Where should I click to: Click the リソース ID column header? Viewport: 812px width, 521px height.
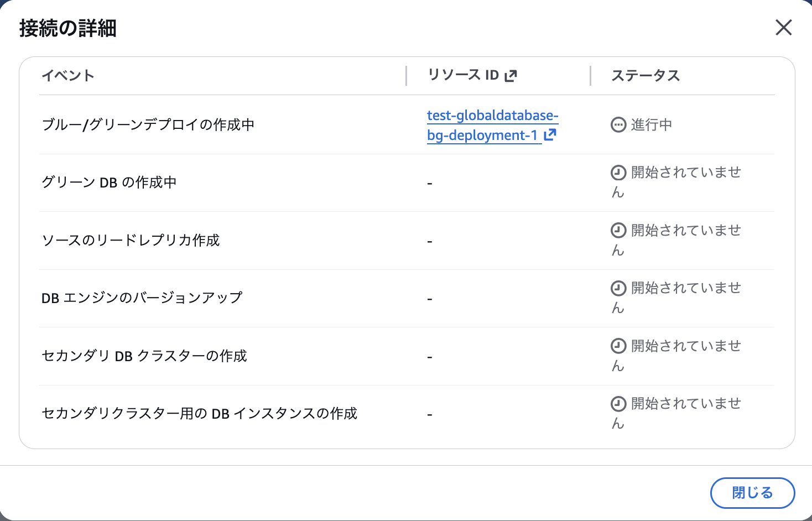[x=464, y=75]
